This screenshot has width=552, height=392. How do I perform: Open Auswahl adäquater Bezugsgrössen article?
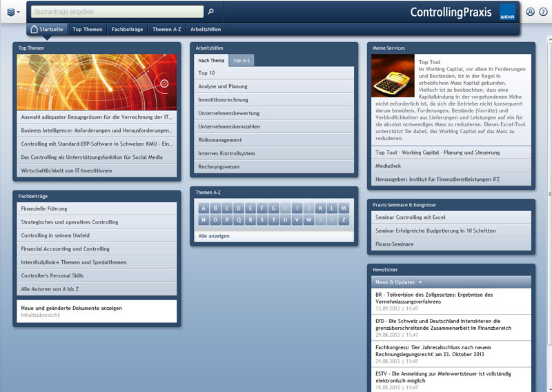click(97, 117)
